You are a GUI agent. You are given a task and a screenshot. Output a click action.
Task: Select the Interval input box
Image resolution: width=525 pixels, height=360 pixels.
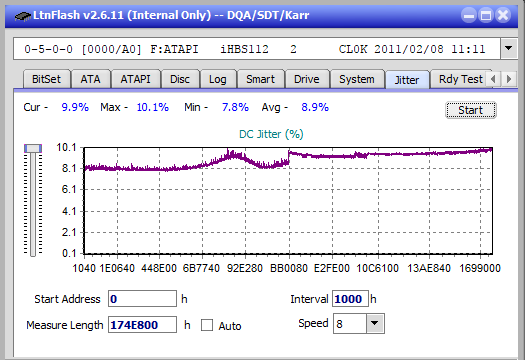[350, 299]
